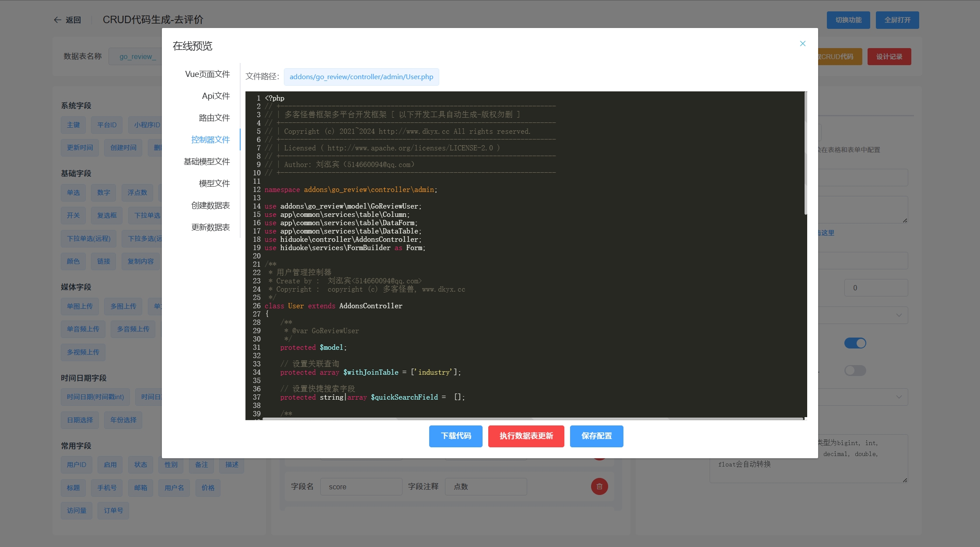Turn off the enabled blue toggle switch

[x=855, y=343]
